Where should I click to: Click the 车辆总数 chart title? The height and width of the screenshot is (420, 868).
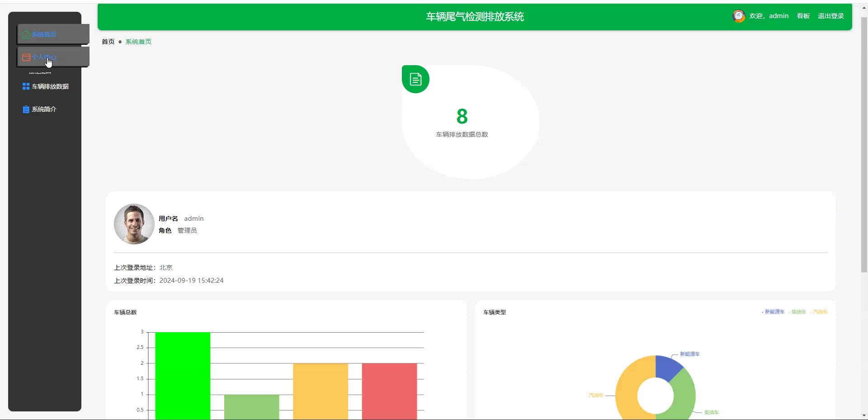coord(125,312)
